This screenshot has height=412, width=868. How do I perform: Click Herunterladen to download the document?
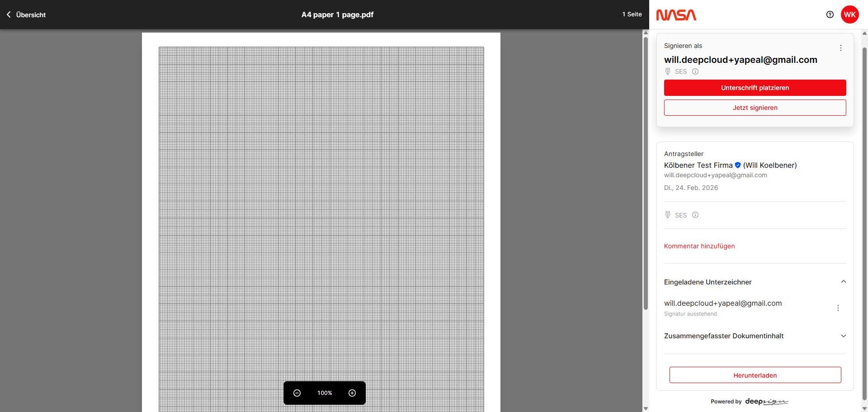coord(755,375)
